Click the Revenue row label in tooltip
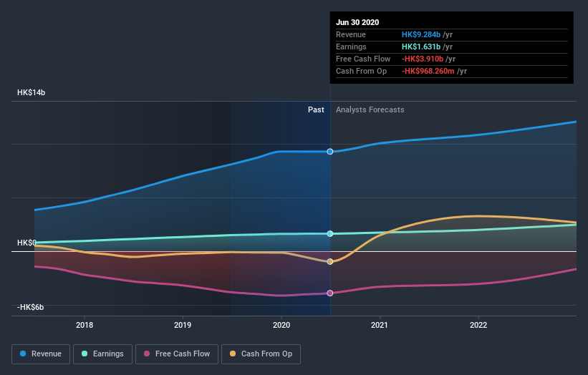The width and height of the screenshot is (588, 375). pos(351,34)
